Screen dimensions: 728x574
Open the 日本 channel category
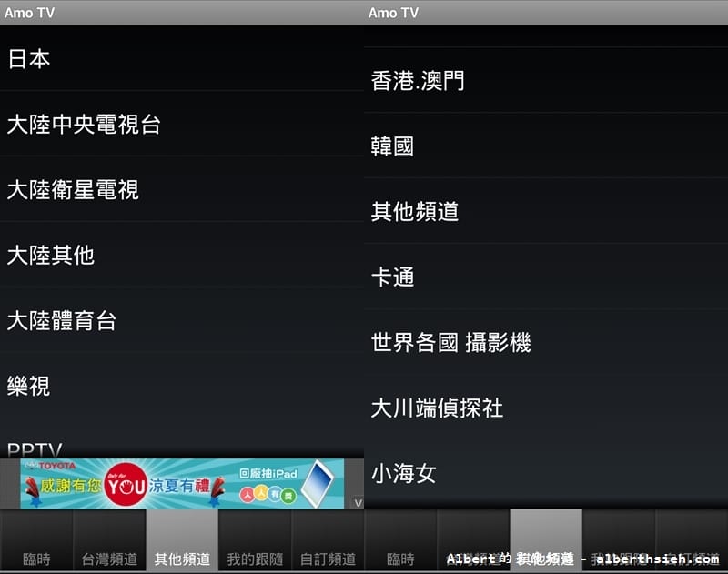(182, 58)
